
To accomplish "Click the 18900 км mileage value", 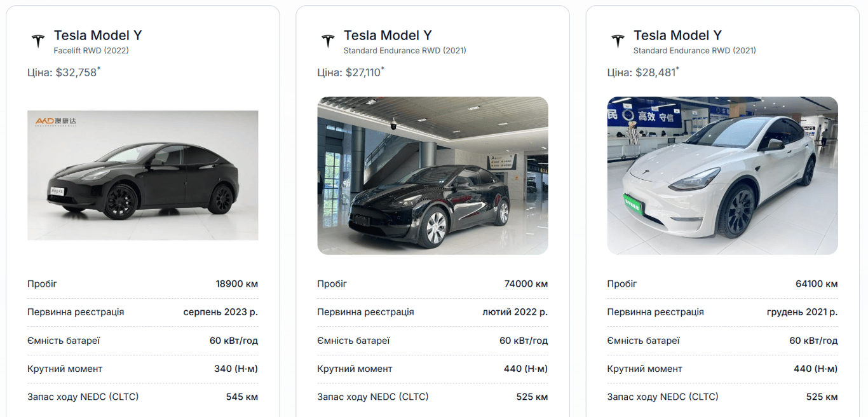I will (236, 284).
